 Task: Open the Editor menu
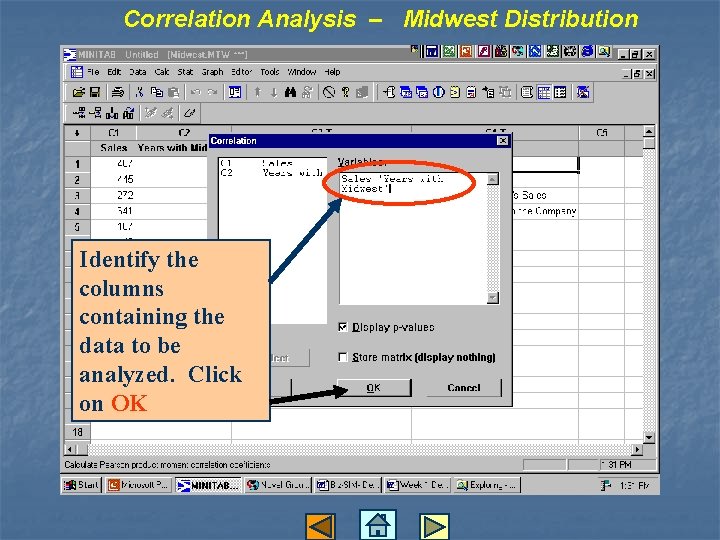click(241, 72)
